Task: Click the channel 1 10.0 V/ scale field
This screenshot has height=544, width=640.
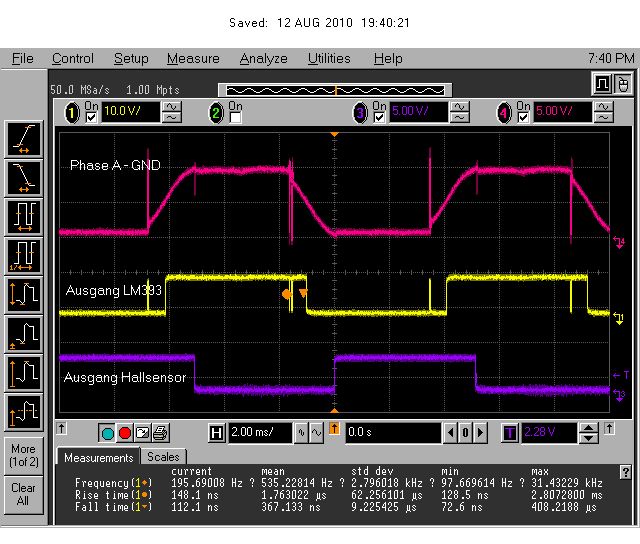Action: 131,112
